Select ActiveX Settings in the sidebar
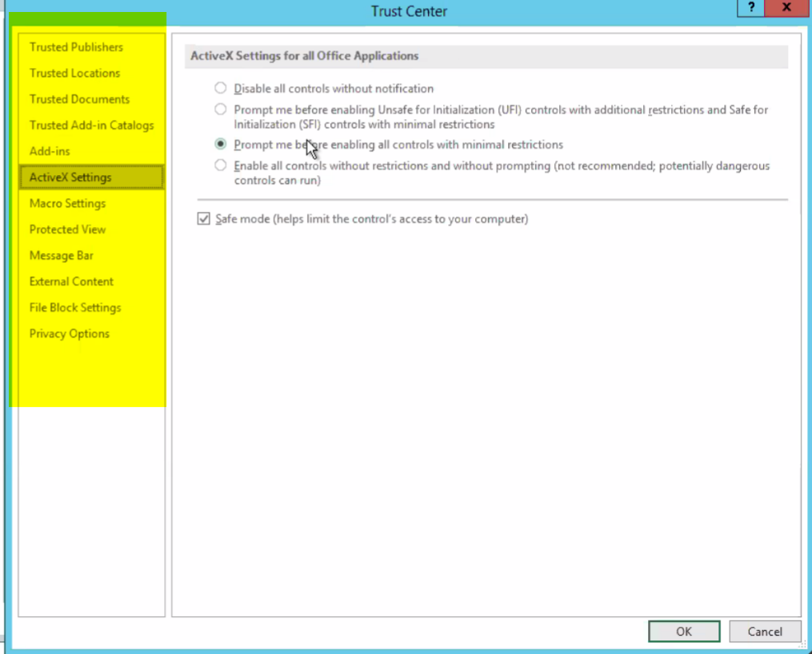The height and width of the screenshot is (654, 812). [92, 177]
